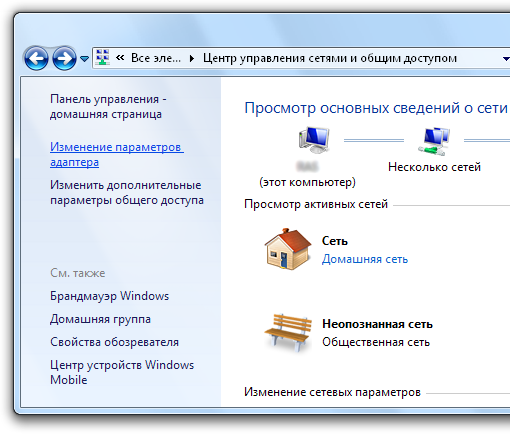510x434 pixels.
Task: Open 'Изменение параметров адаптера' link
Action: [117, 154]
